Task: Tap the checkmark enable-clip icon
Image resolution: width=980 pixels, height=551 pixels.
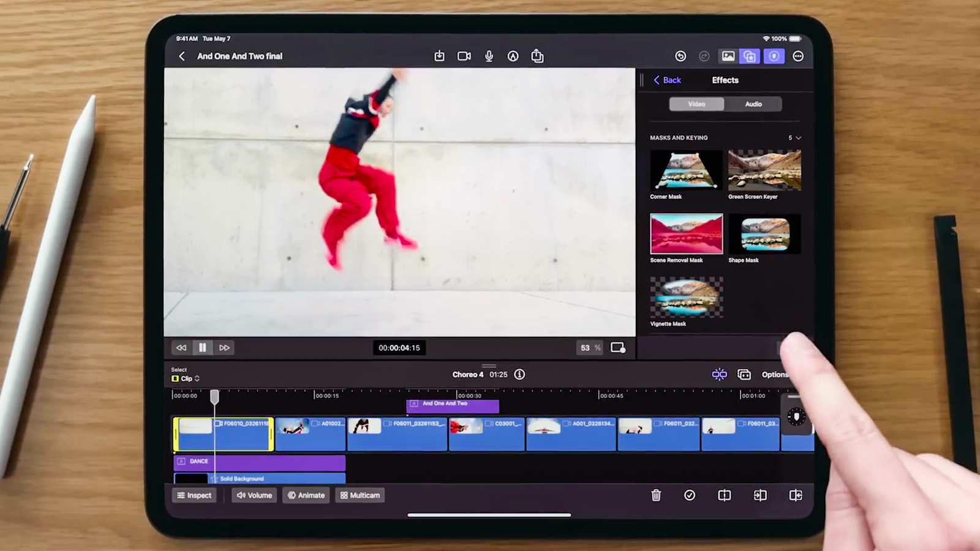Action: (x=690, y=495)
